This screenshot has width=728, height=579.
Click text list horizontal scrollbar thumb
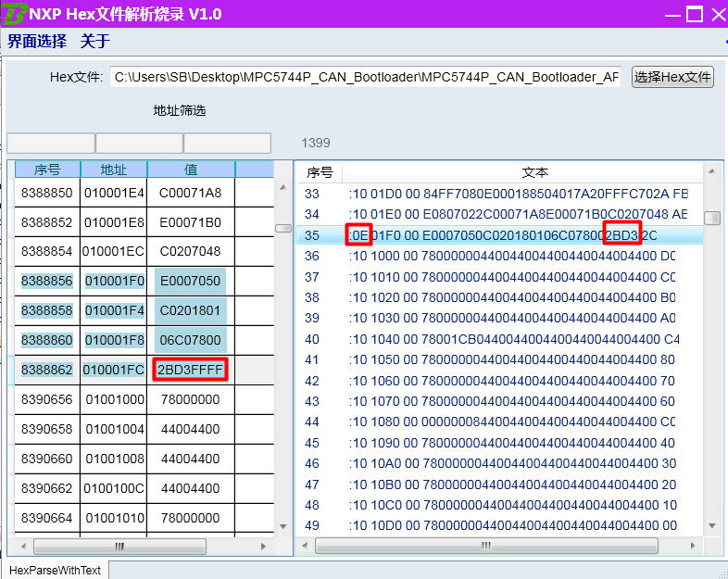coord(486,546)
